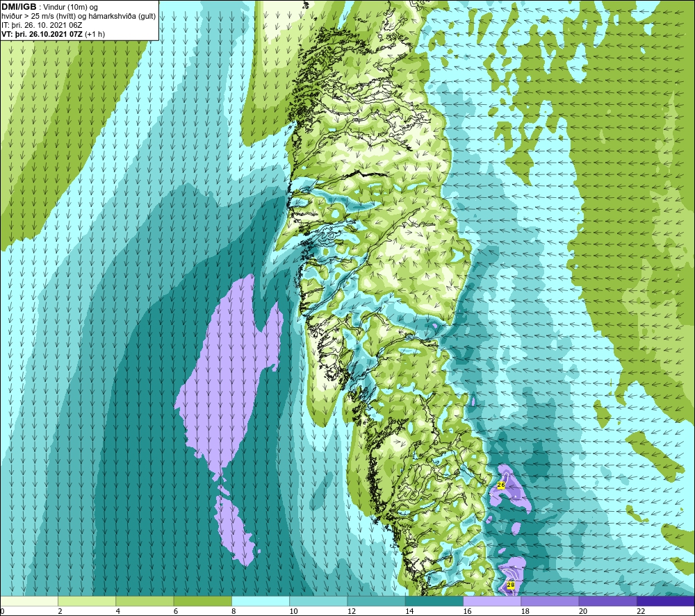
Task: Click the legend tick label 16
Action: pos(467,611)
